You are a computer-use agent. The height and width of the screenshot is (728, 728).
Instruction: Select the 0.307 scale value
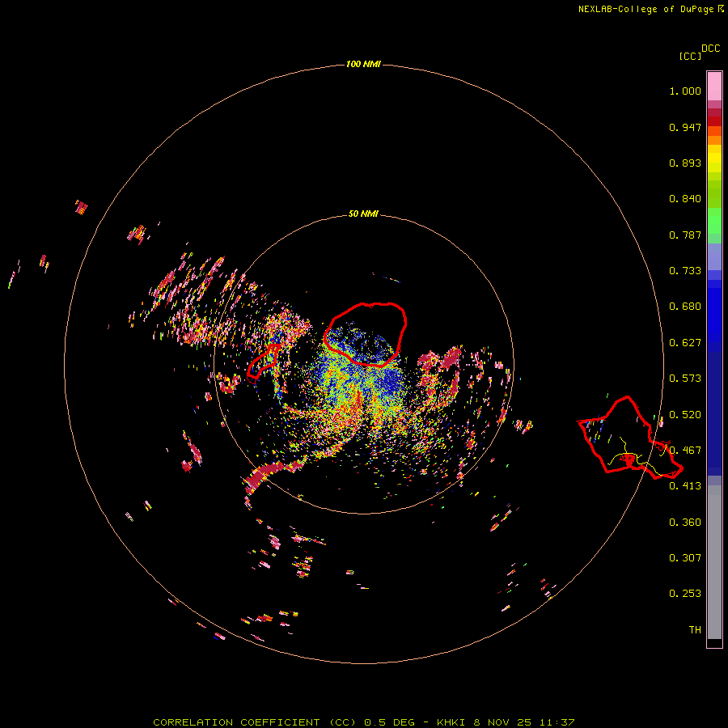tap(685, 558)
